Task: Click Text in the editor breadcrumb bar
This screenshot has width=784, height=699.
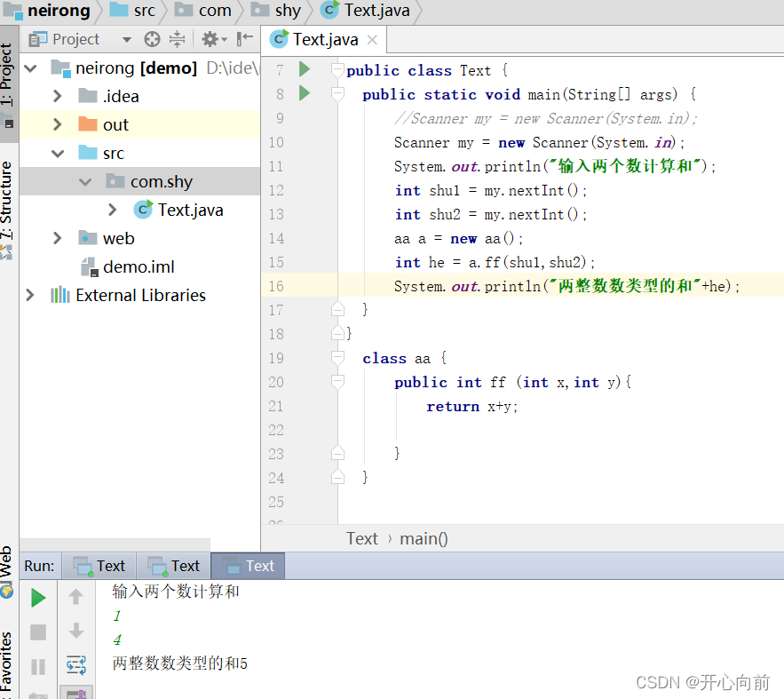Action: [362, 538]
